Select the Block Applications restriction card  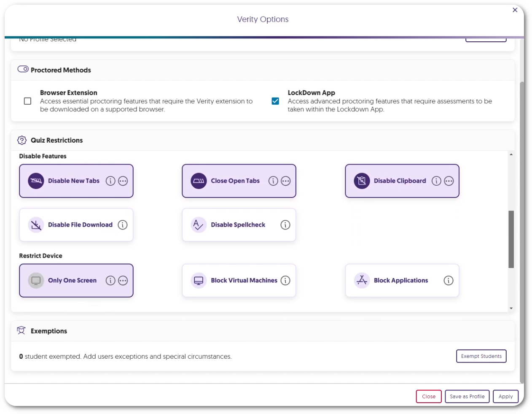(x=400, y=281)
